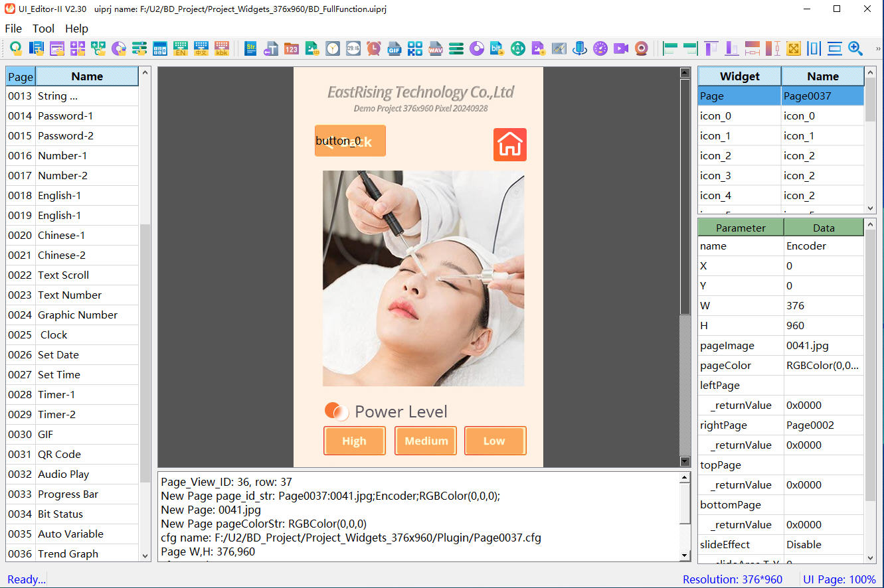Select page 0014 Password-1 row

coord(72,115)
